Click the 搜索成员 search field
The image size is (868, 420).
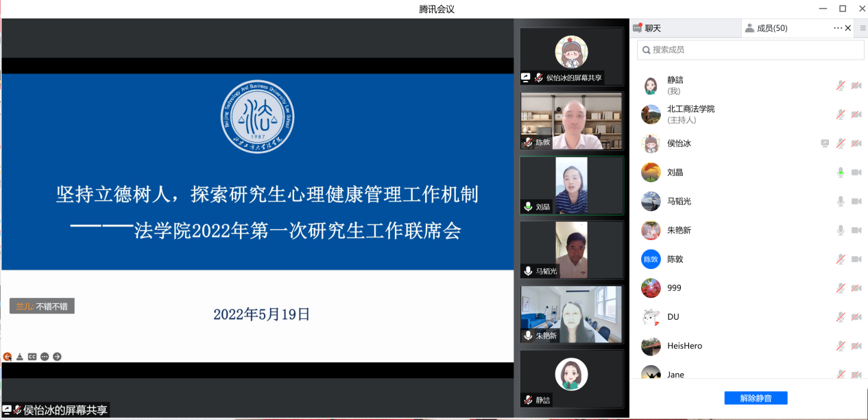(754, 49)
